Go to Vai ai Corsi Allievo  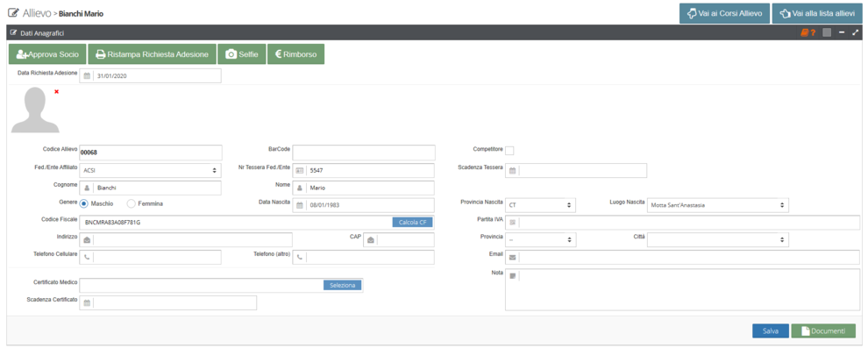[x=724, y=13]
